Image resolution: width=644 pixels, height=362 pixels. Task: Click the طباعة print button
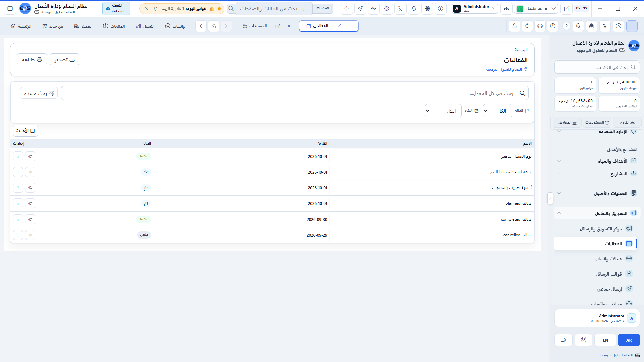pos(32,59)
